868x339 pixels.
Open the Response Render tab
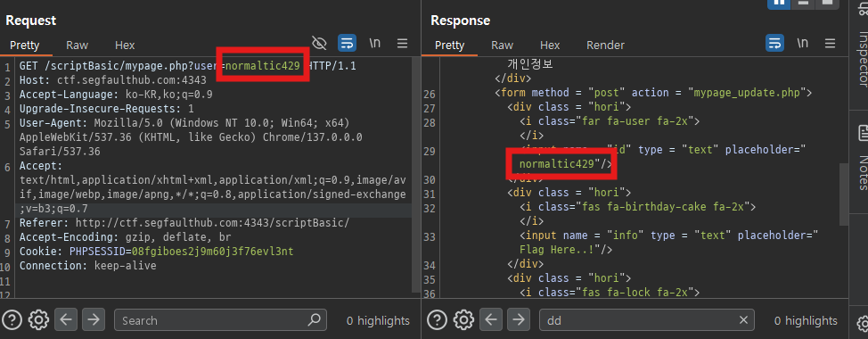tap(606, 45)
